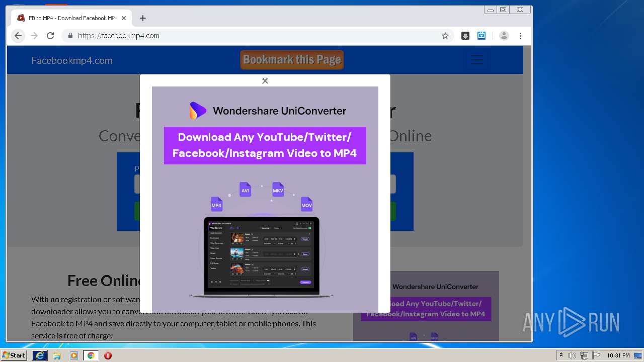
Task: Click sidebar Facebook/Instagram Video to MP4 banner
Action: (426, 309)
